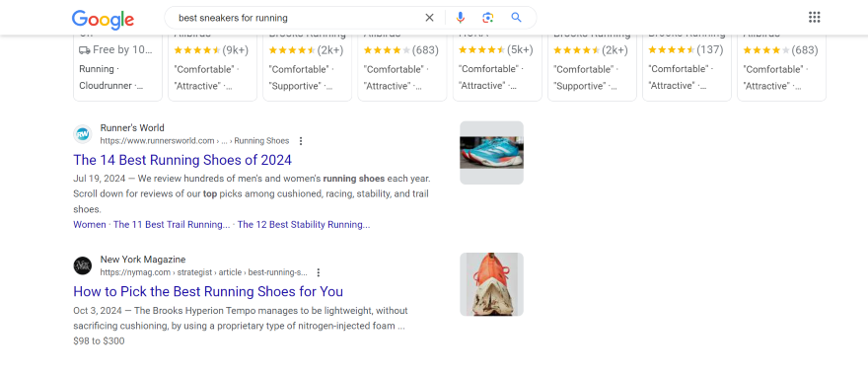Select the product card with (9k+) reviews
Image resolution: width=868 pixels, height=376 pixels.
213,67
